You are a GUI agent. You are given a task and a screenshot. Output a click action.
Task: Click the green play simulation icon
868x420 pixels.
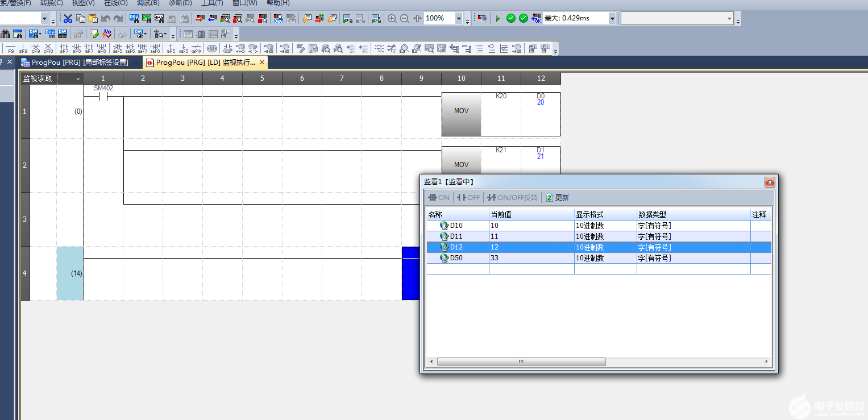tap(498, 18)
